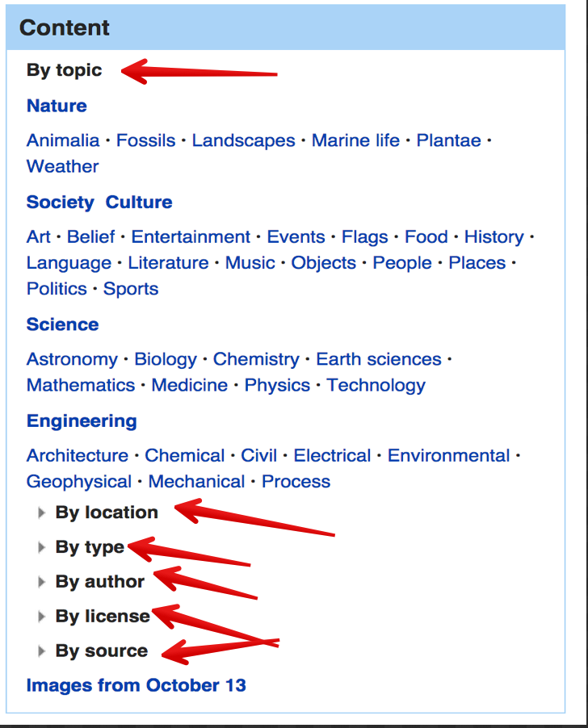This screenshot has width=588, height=728.
Task: Open the Earth sciences category
Action: 378,359
